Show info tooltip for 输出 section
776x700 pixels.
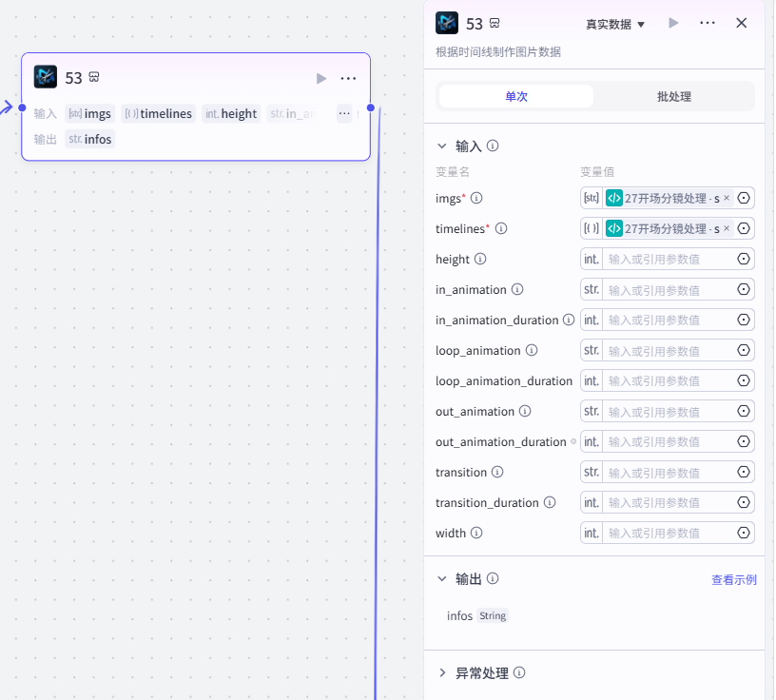click(x=493, y=578)
